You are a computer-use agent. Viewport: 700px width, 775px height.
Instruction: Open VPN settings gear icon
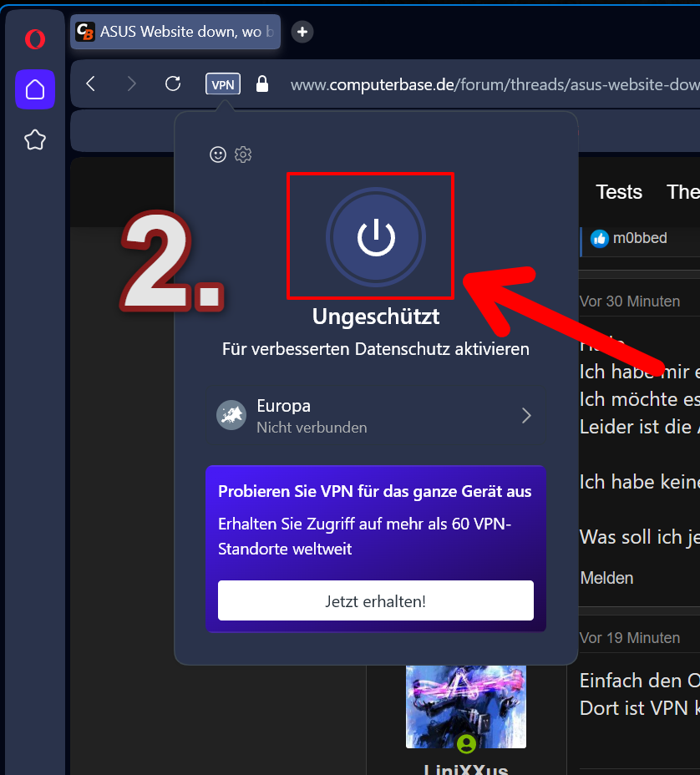(243, 154)
